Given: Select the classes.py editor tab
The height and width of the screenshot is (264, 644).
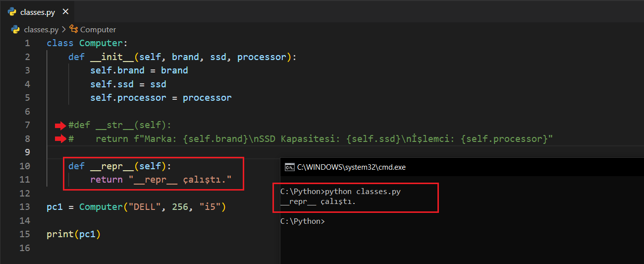Looking at the screenshot, I should coord(38,12).
